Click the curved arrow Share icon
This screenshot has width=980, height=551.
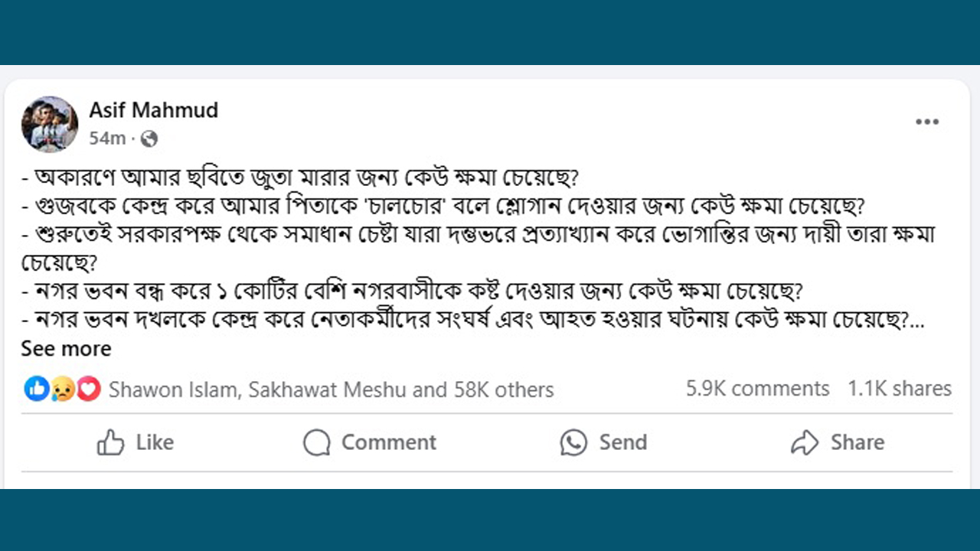805,442
